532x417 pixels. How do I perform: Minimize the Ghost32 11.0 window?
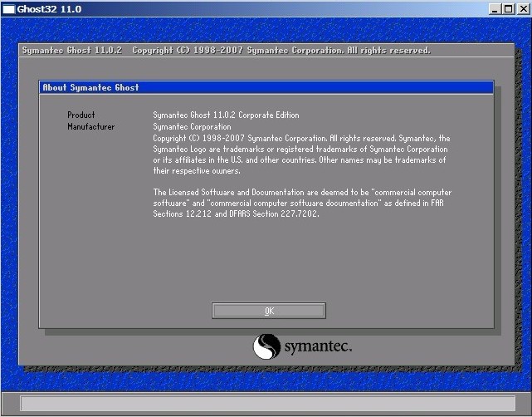click(494, 8)
